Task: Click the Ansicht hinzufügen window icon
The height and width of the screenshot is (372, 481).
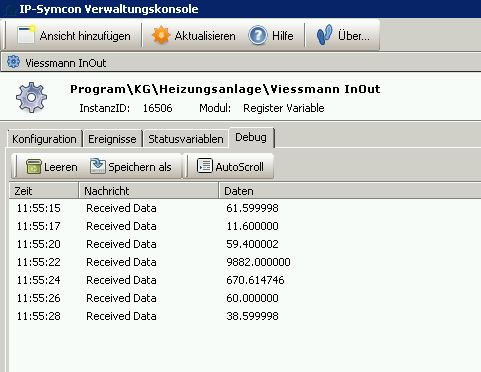Action: [26, 35]
